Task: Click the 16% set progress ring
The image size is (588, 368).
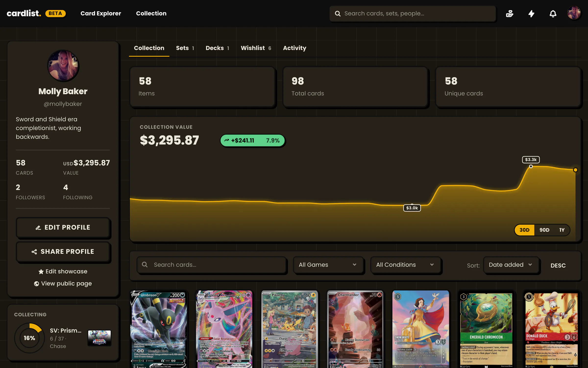Action: tap(29, 338)
